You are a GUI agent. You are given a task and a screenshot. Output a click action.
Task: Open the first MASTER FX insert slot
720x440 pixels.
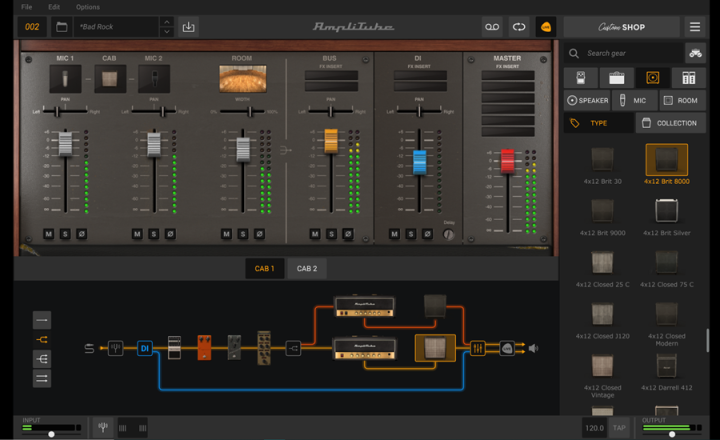click(x=508, y=75)
